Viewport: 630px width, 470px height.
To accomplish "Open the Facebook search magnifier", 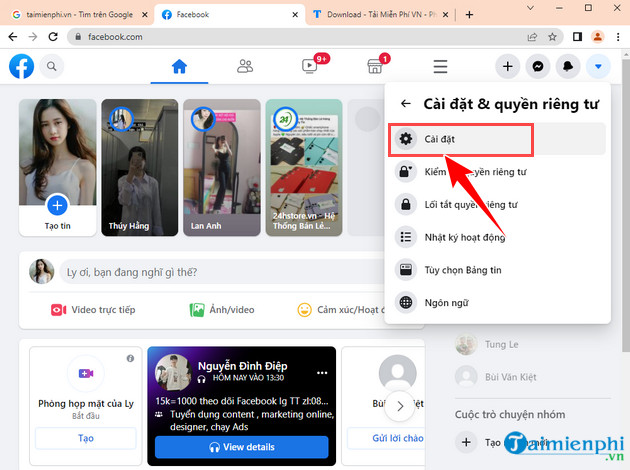I will pos(51,66).
